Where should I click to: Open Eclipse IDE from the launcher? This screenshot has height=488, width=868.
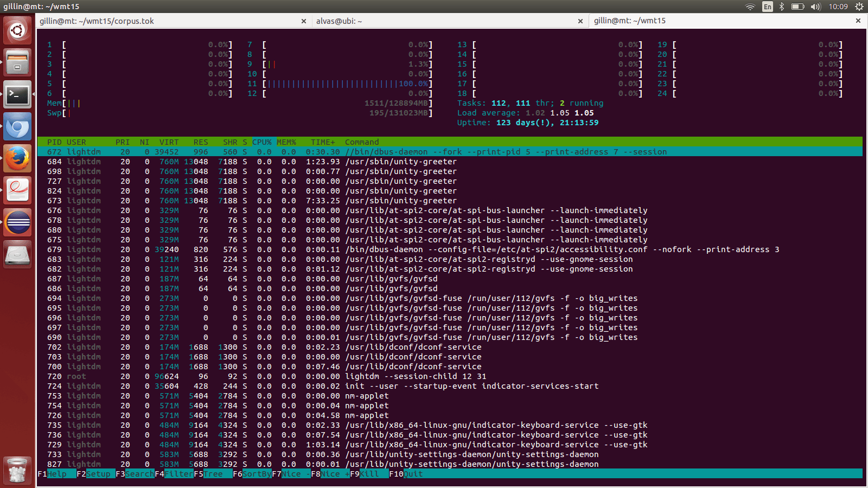pyautogui.click(x=18, y=222)
